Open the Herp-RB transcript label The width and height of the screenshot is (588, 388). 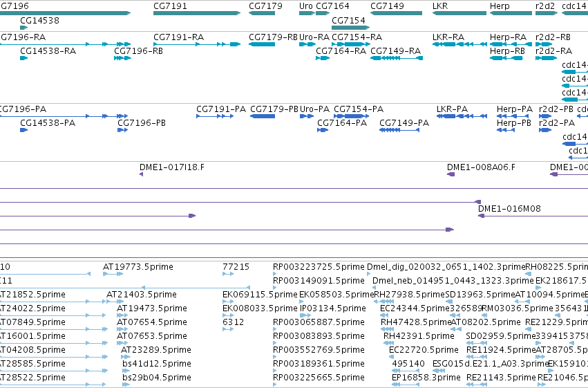click(507, 51)
